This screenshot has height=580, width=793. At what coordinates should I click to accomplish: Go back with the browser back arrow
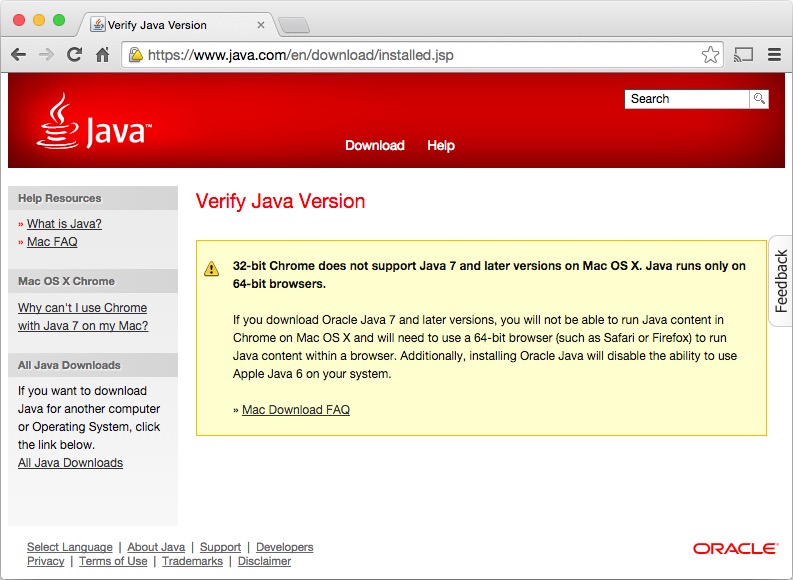coord(18,55)
